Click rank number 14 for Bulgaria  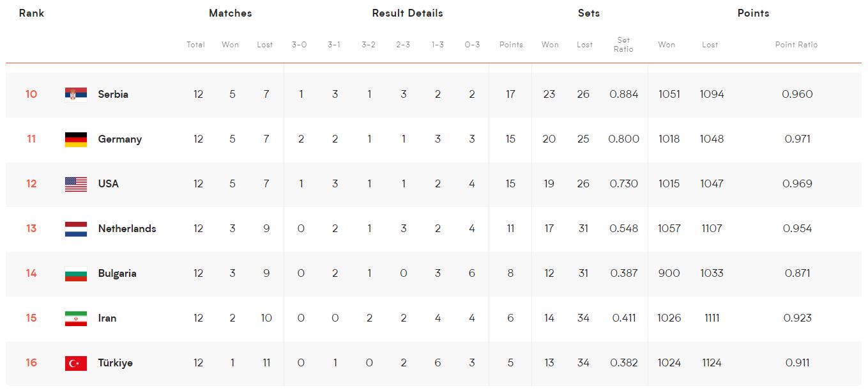[31, 273]
